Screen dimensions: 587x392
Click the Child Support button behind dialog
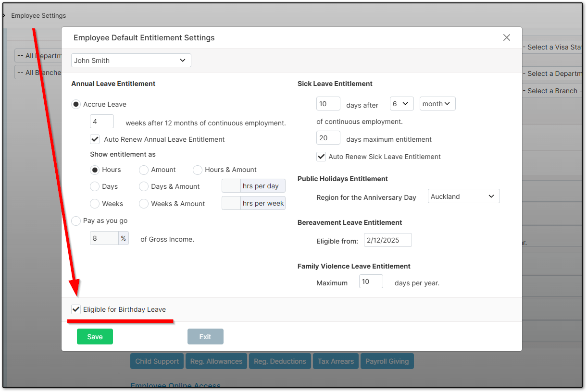pyautogui.click(x=157, y=361)
